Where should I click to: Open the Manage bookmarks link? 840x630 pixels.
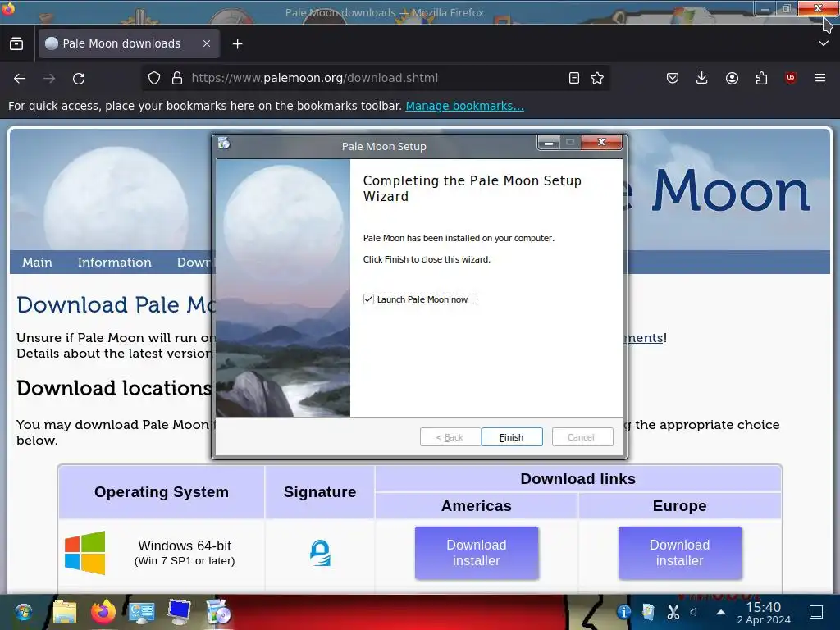click(464, 106)
